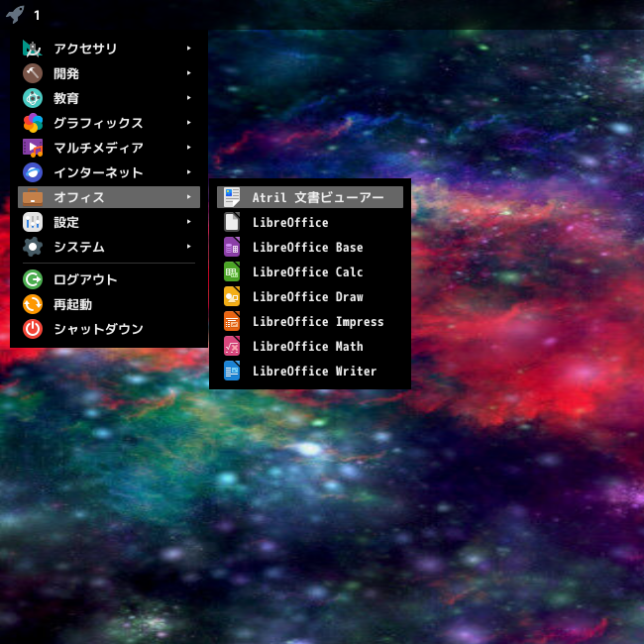Click the 設定 sliders icon
Viewport: 644px width, 644px height.
coord(33,222)
